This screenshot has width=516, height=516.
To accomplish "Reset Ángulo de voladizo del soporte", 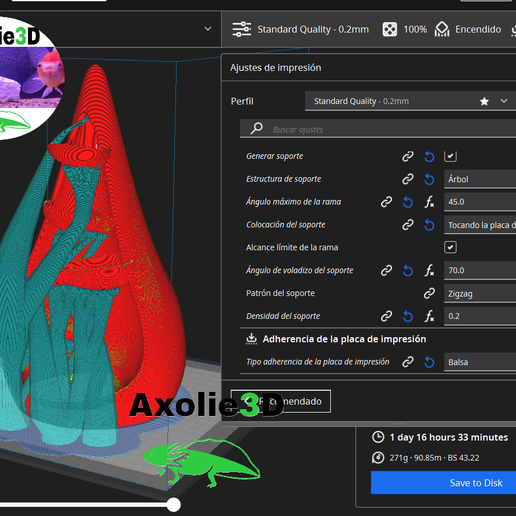I will pos(408,271).
